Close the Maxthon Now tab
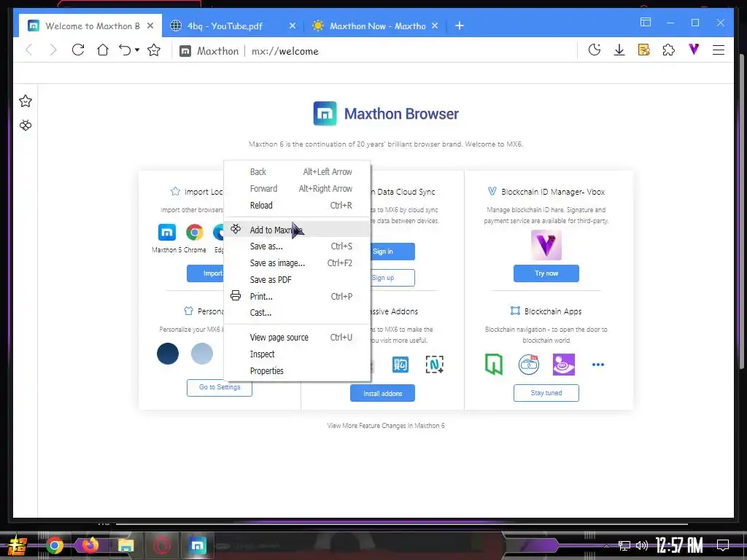This screenshot has width=747, height=560. (435, 26)
